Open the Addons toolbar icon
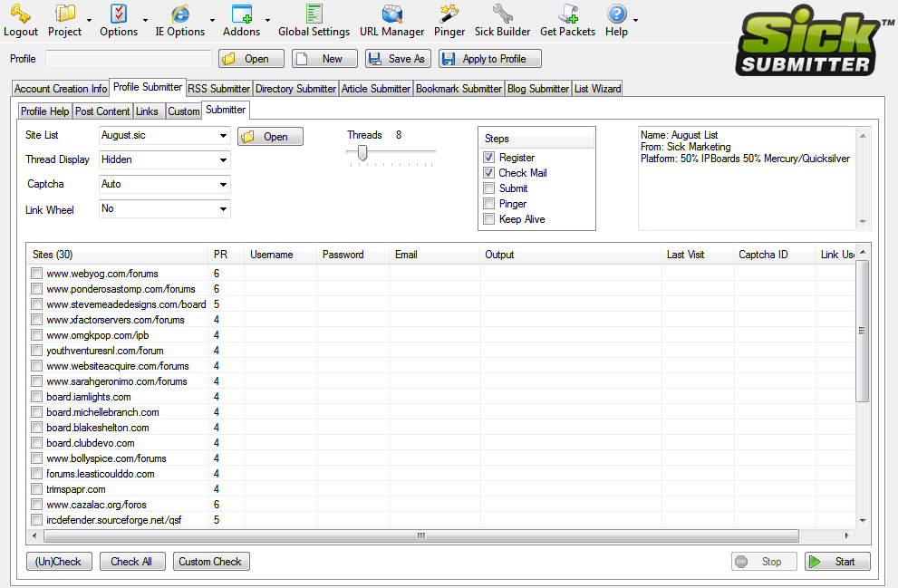The width and height of the screenshot is (898, 588). click(x=242, y=14)
